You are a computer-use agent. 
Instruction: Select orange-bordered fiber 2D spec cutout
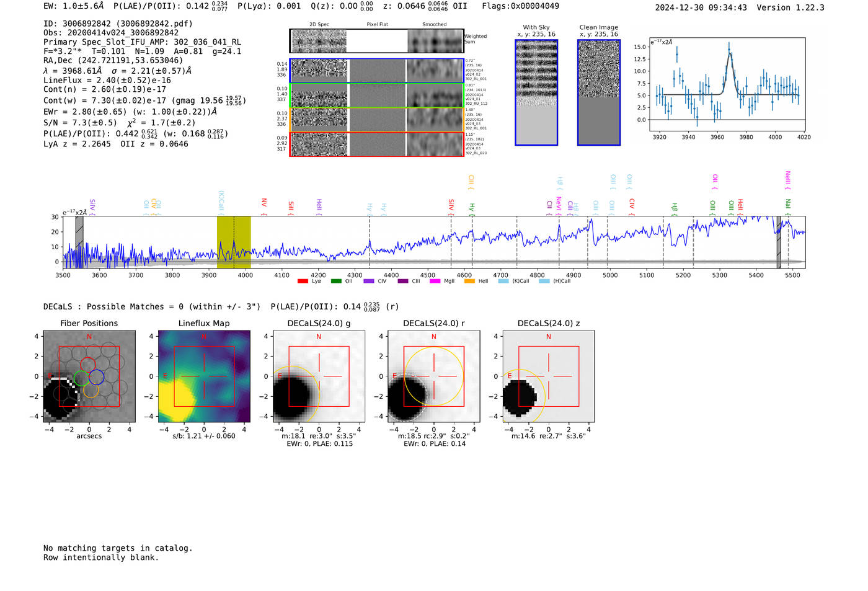coord(319,120)
